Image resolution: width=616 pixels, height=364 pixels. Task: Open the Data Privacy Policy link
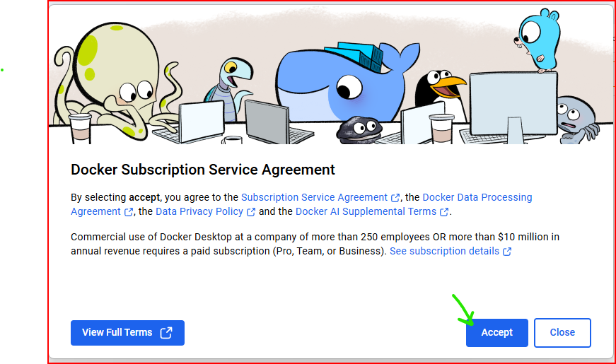point(199,211)
